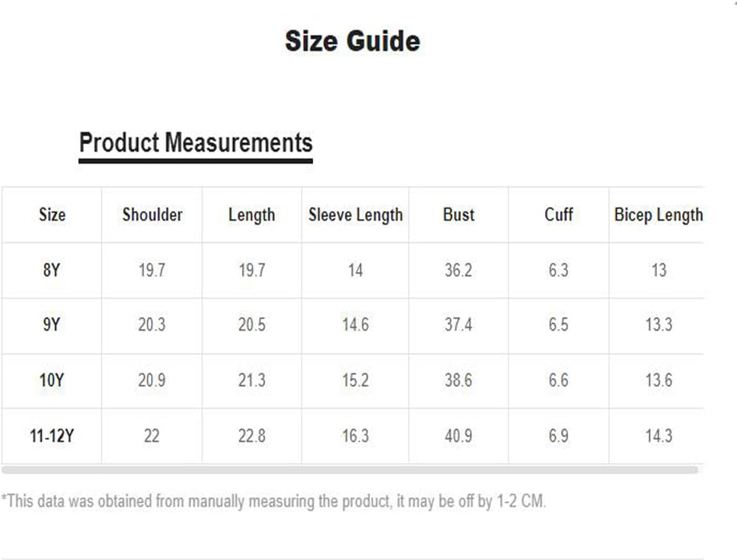Click the 11-12Y Bicep Length value 14.3

[x=659, y=436]
